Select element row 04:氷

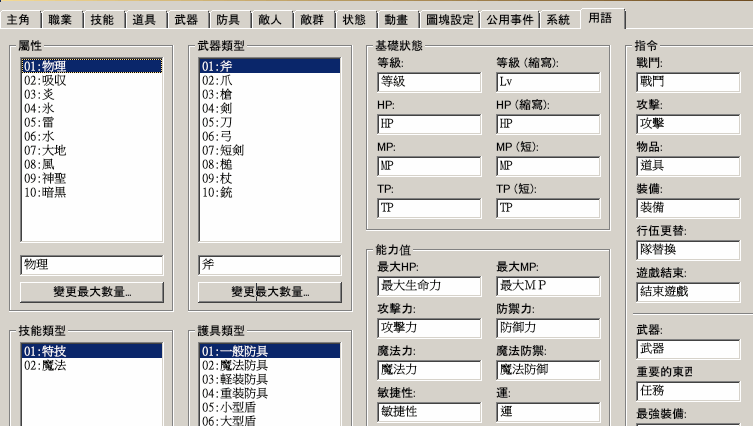92,108
